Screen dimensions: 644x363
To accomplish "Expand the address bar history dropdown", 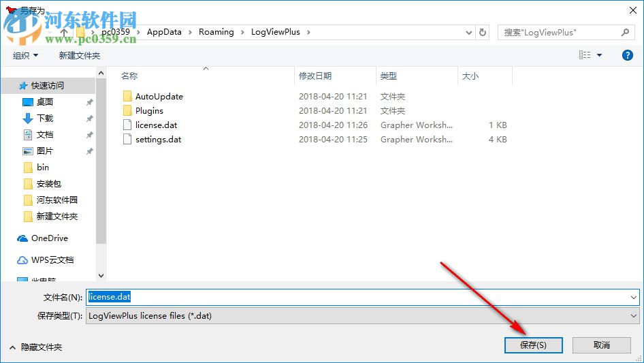I will (x=468, y=33).
